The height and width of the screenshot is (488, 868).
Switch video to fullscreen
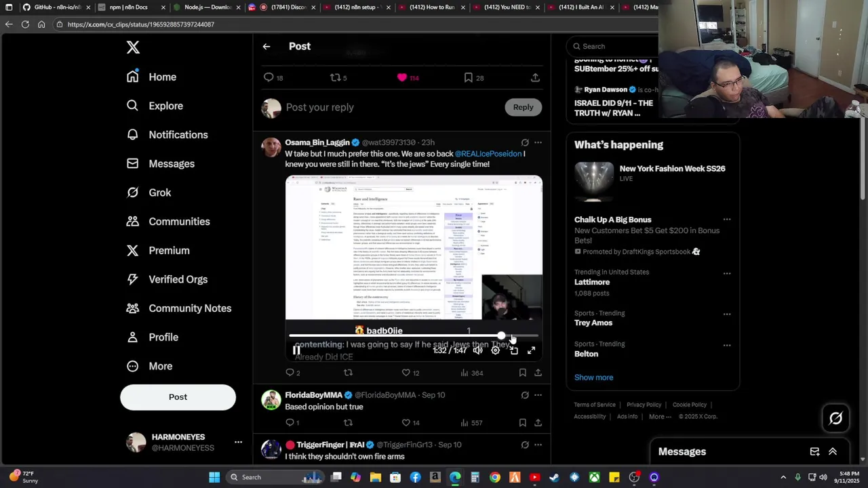pos(531,350)
